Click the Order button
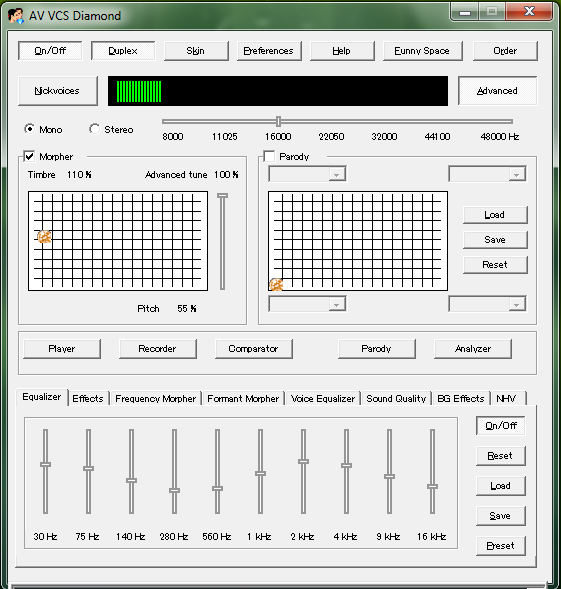The width and height of the screenshot is (561, 589). pyautogui.click(x=505, y=51)
